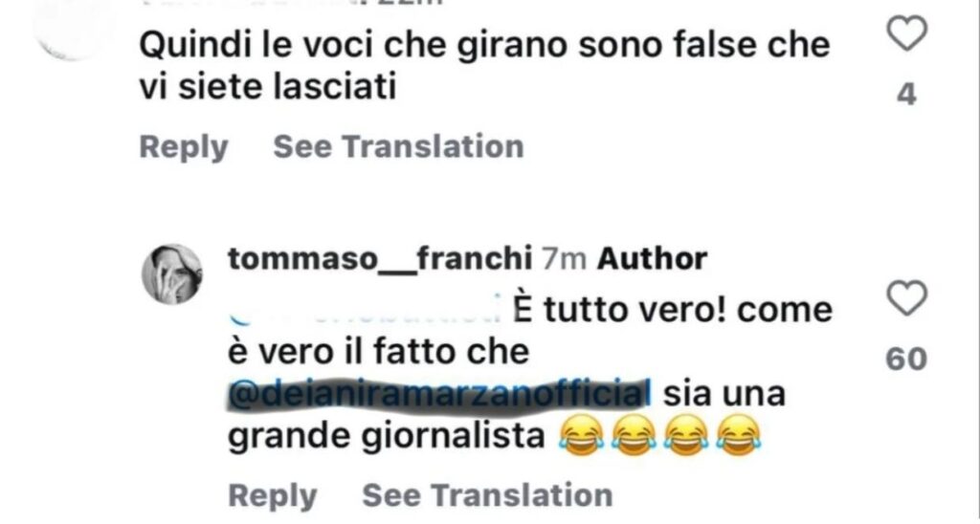Open tommaso__franchi's profile picture
This screenshot has height=524, width=980.
click(x=172, y=273)
